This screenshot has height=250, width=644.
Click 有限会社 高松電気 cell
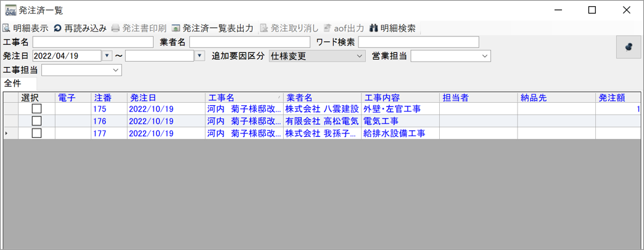pyautogui.click(x=323, y=121)
